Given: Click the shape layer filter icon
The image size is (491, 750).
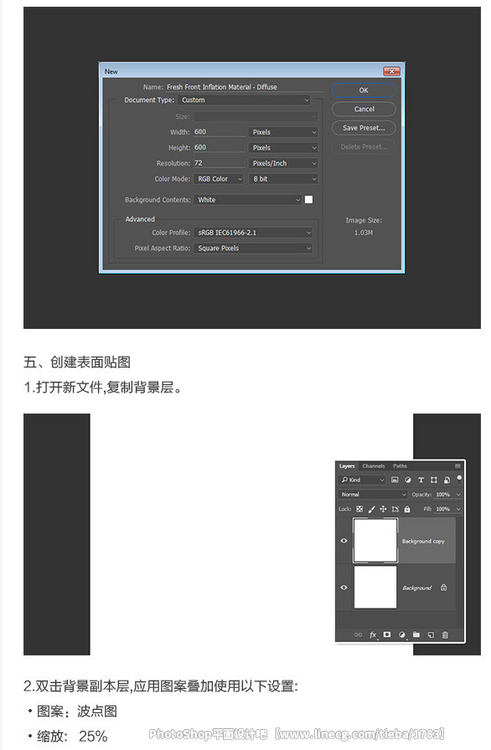Looking at the screenshot, I should coord(434,480).
